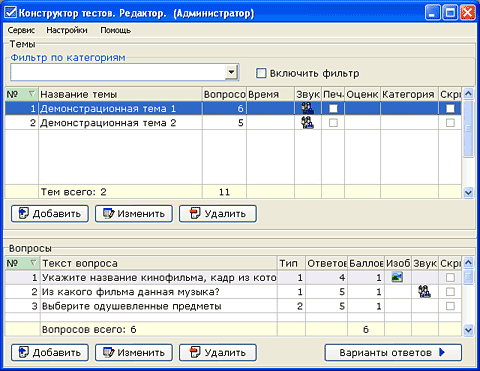480x371 pixels.
Task: Click Оценк column header
Action: 362,94
